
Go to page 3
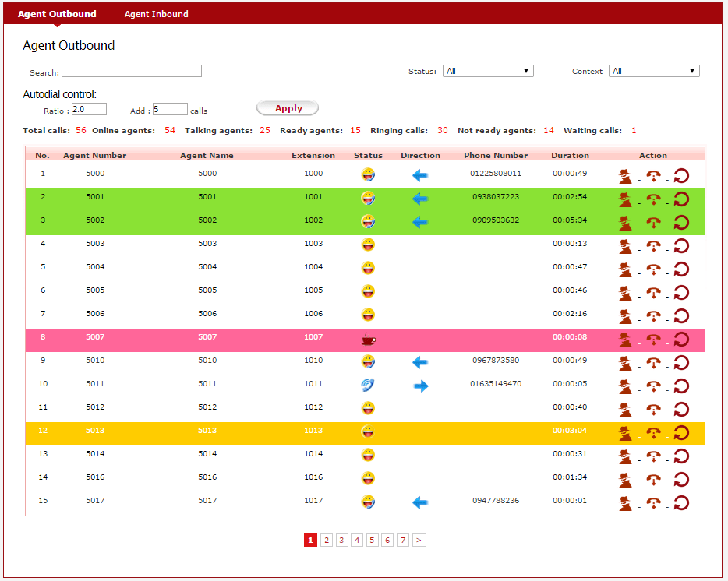[341, 541]
